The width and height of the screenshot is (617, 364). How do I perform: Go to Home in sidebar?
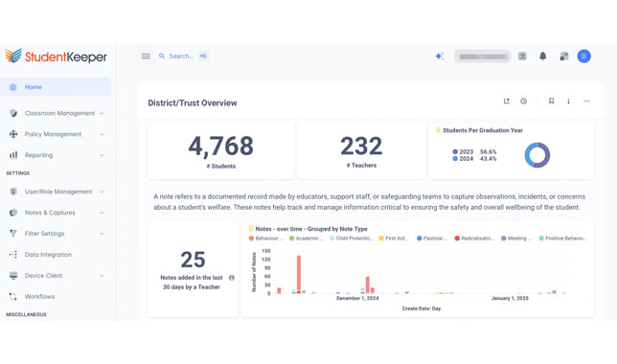[56, 87]
